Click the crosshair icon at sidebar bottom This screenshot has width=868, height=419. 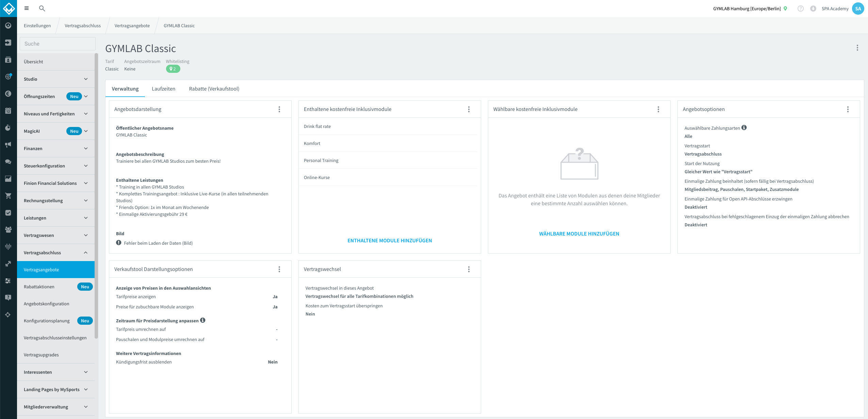point(8,315)
